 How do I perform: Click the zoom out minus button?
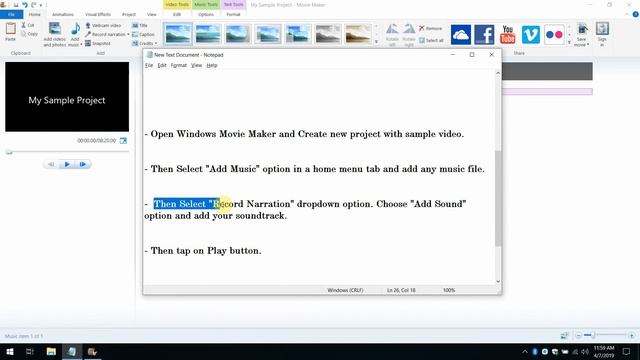(x=578, y=336)
